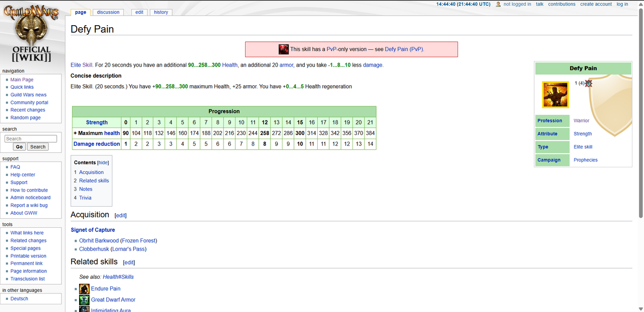Open the Defy Pain (PvP) link
Screen dimensions: 644x312
pos(404,49)
